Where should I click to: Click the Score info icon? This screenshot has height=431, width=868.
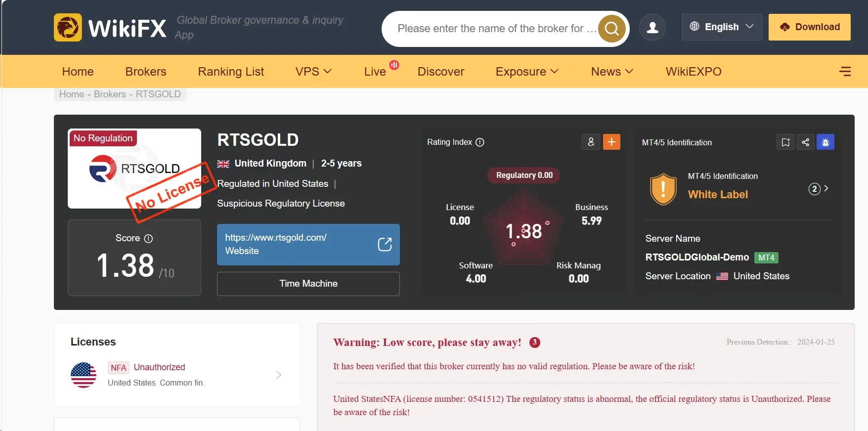[x=148, y=239]
